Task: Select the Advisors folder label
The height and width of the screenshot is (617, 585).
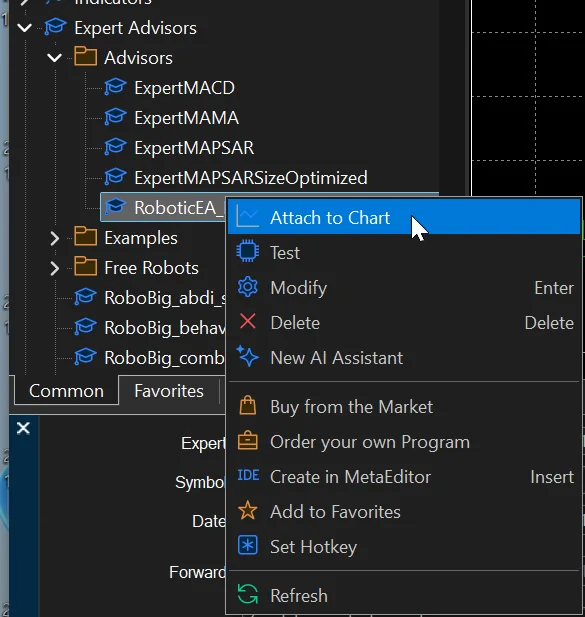Action: [x=138, y=58]
